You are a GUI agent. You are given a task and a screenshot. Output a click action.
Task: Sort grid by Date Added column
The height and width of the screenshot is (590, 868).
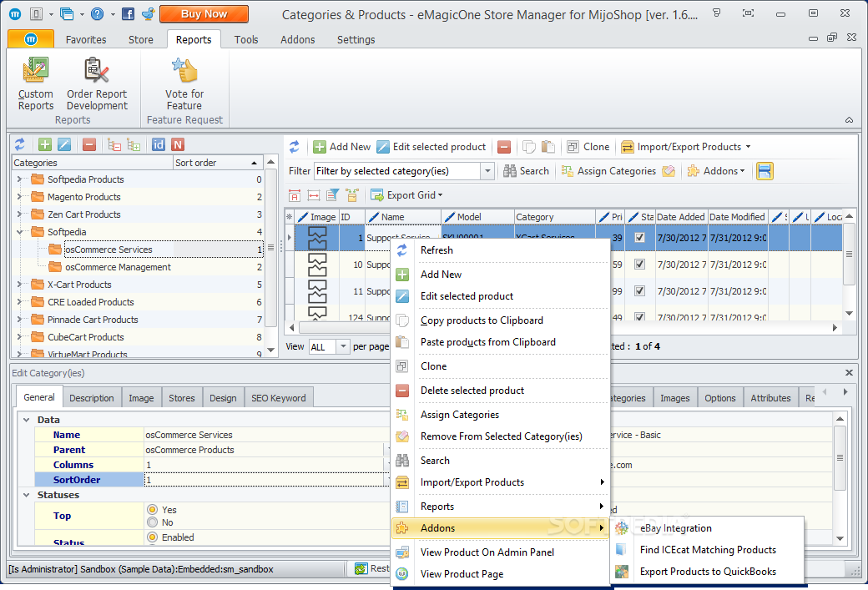[681, 217]
